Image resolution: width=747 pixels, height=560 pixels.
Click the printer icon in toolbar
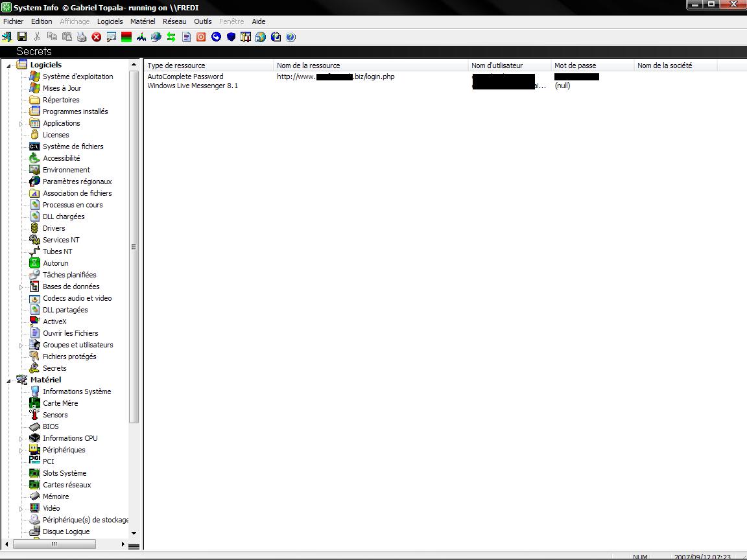tap(82, 37)
